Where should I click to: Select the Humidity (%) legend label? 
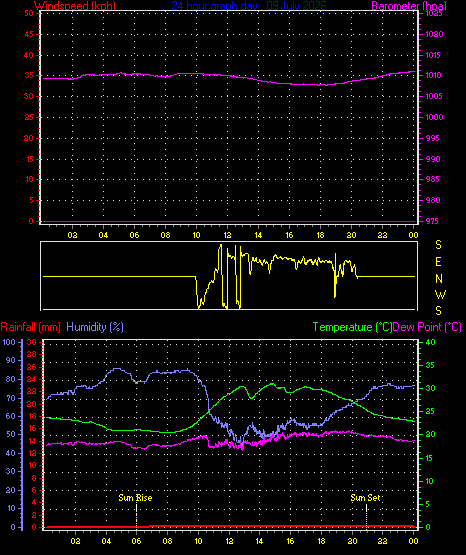click(x=95, y=327)
